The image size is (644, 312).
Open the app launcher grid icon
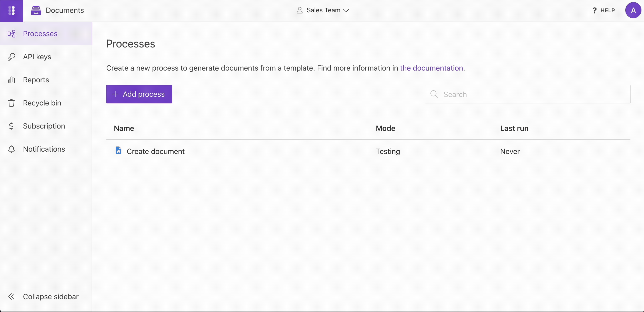click(x=12, y=11)
